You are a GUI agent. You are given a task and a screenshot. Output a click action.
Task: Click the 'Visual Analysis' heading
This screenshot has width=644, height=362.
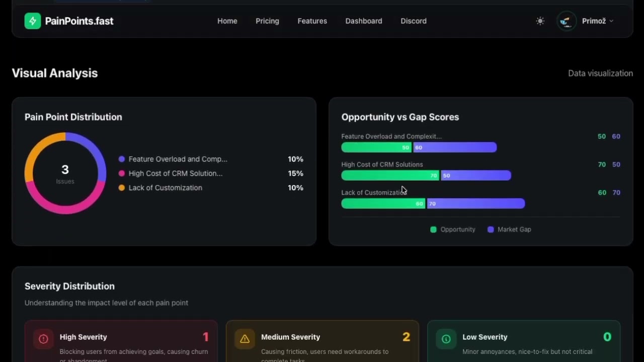[x=55, y=73]
